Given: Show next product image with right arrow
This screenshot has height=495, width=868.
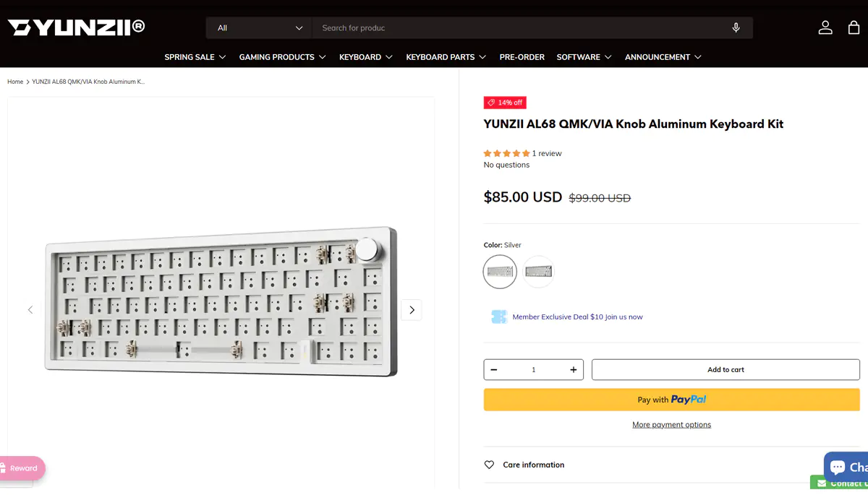Looking at the screenshot, I should pos(412,310).
